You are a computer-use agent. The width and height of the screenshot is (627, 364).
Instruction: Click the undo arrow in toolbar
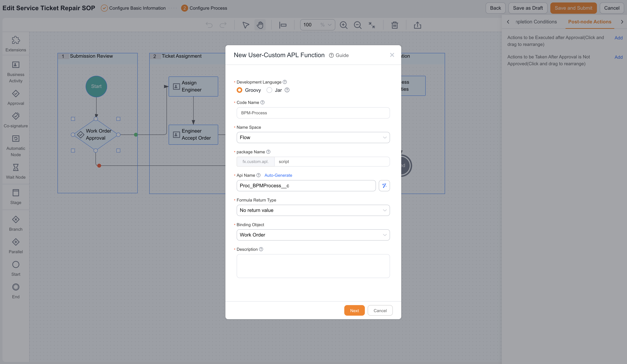(209, 25)
